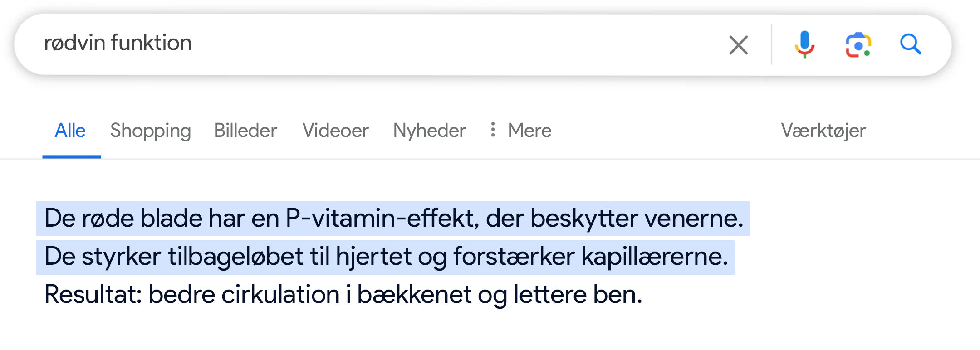
Task: Open the Værktøjer search tools
Action: point(823,131)
